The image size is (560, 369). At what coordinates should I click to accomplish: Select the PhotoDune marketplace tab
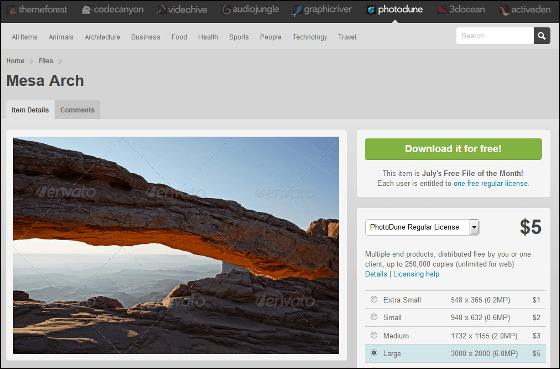pyautogui.click(x=395, y=10)
